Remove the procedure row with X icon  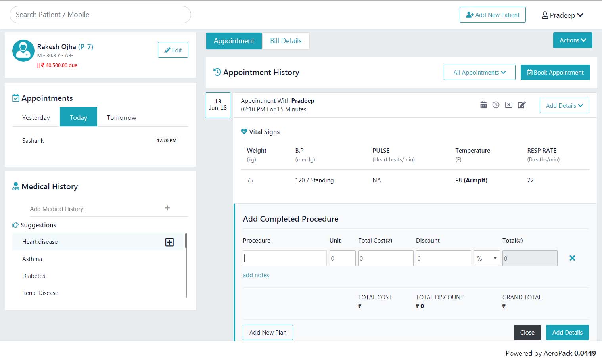point(572,258)
